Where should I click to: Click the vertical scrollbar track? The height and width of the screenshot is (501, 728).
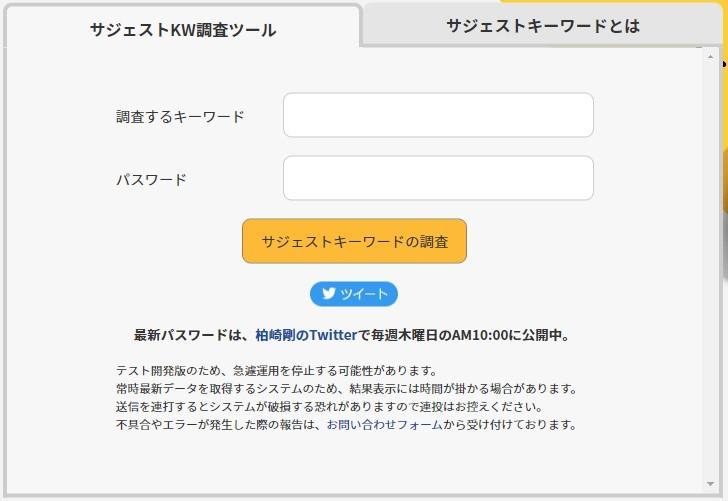click(711, 270)
